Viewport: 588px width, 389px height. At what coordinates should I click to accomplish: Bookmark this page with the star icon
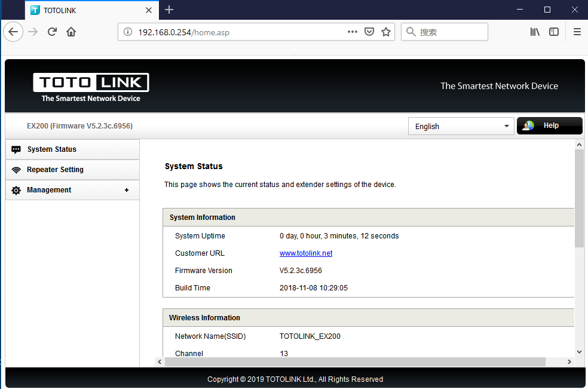pos(386,32)
